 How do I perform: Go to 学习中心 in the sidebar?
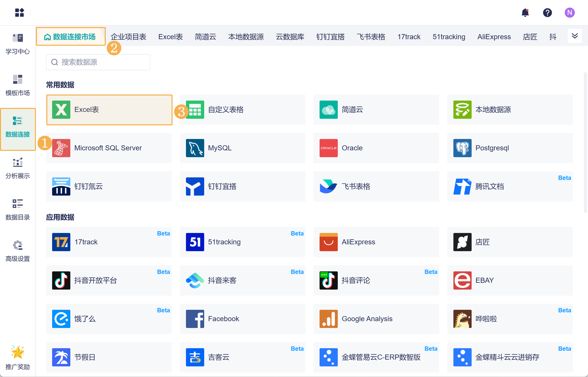click(x=18, y=44)
